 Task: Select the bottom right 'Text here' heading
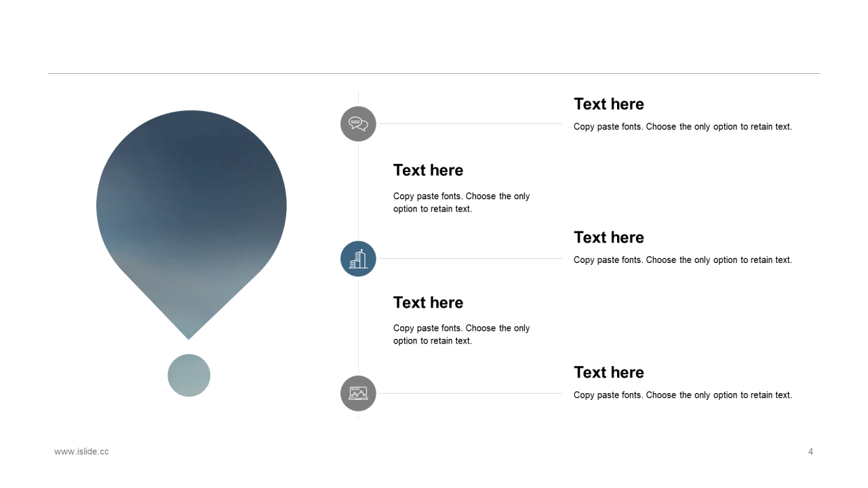(609, 372)
